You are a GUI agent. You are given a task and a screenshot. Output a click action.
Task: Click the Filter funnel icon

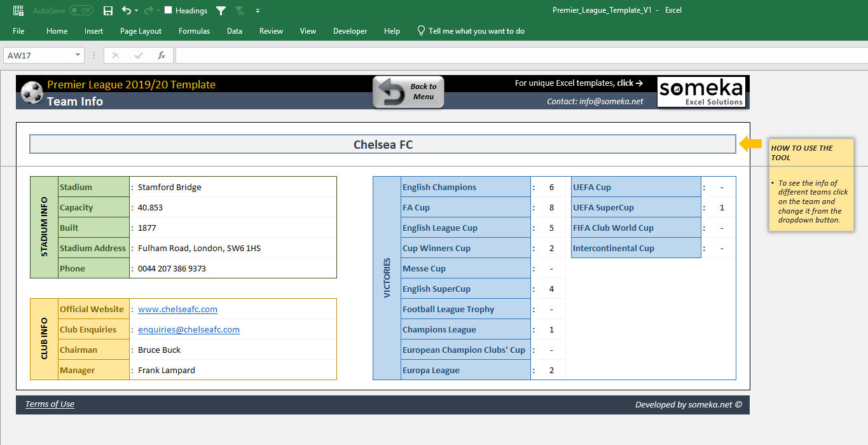[221, 10]
